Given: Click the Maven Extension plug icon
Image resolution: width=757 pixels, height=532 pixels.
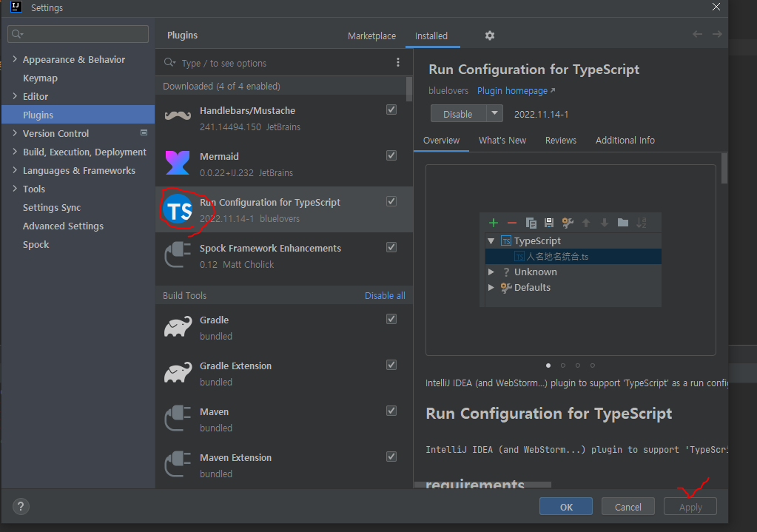Looking at the screenshot, I should [x=178, y=464].
